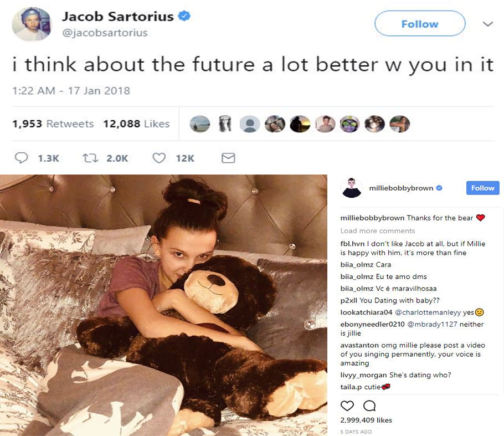The height and width of the screenshot is (436, 504).
Task: Like the tweet with heart icon
Action: pos(159,158)
